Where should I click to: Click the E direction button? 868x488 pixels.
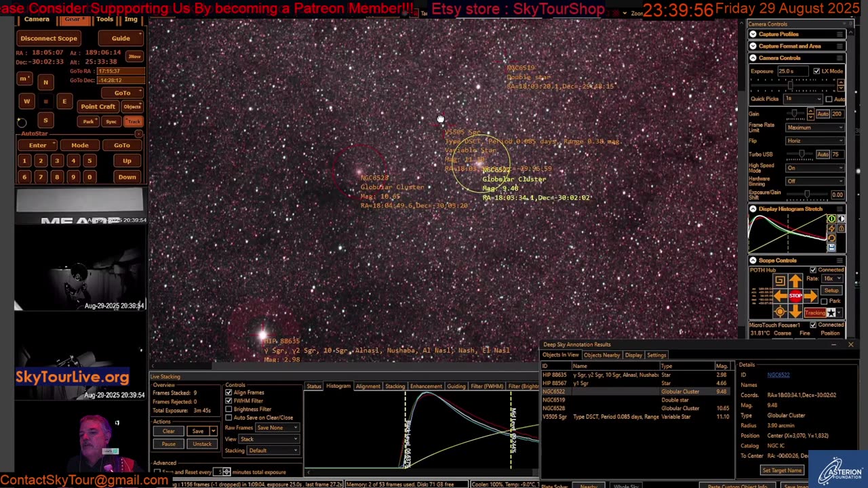[x=64, y=101]
